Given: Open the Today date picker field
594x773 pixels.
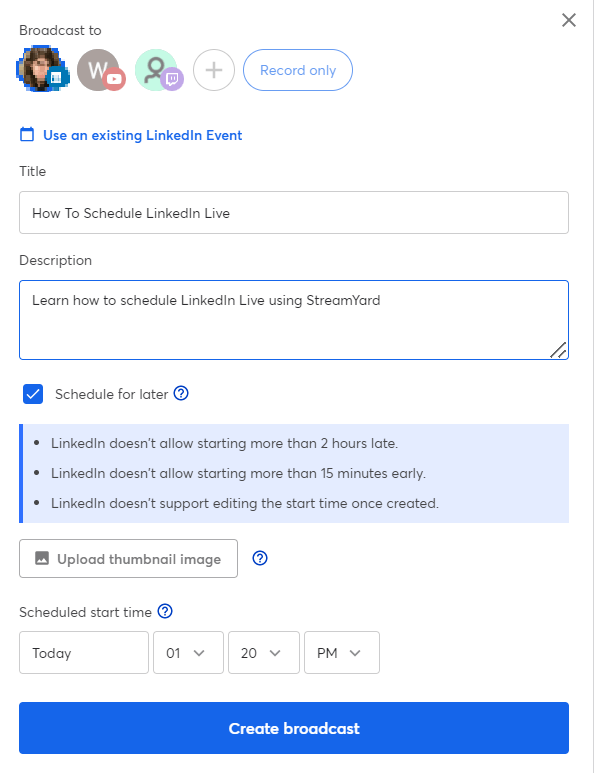Looking at the screenshot, I should tap(84, 653).
